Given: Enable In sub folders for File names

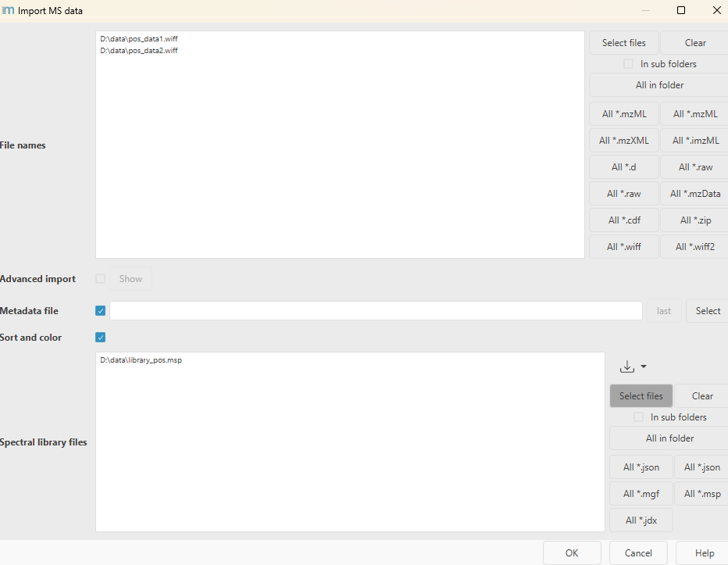Looking at the screenshot, I should 628,63.
